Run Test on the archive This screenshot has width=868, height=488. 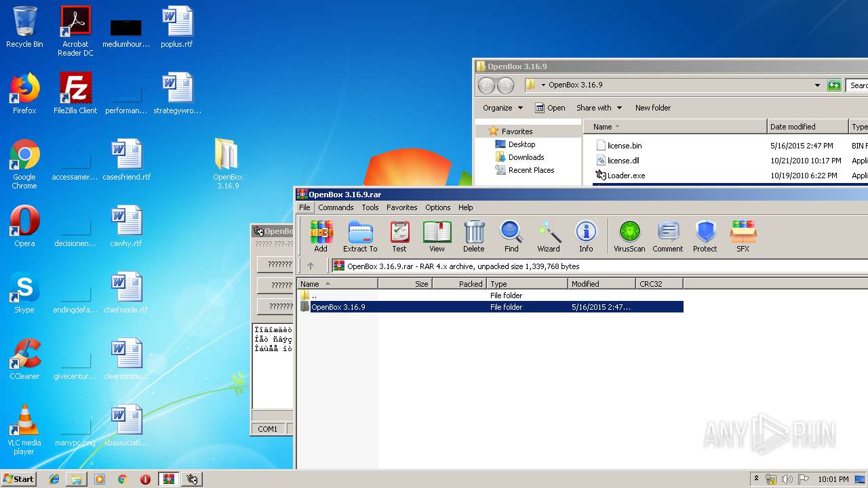(x=399, y=237)
